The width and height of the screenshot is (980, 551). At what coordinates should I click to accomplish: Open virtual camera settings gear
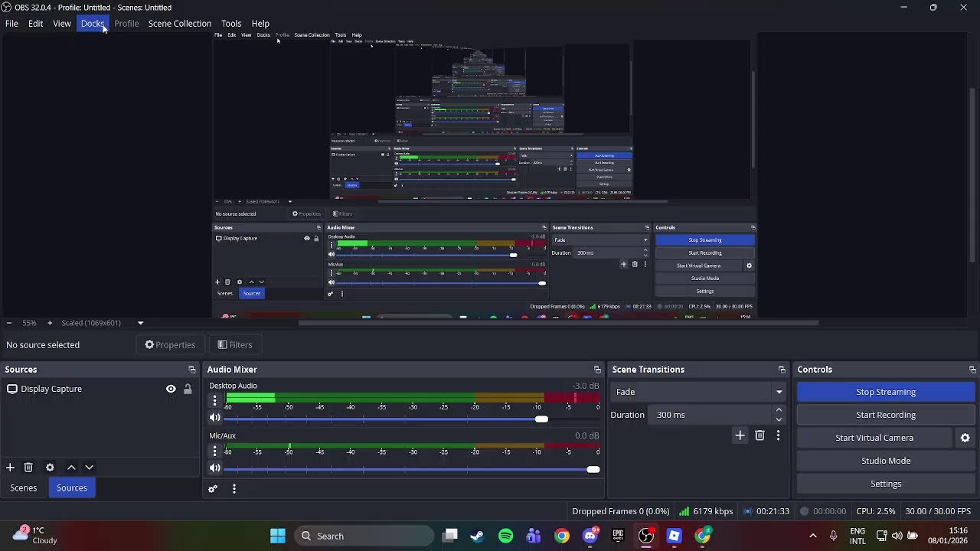coord(965,438)
